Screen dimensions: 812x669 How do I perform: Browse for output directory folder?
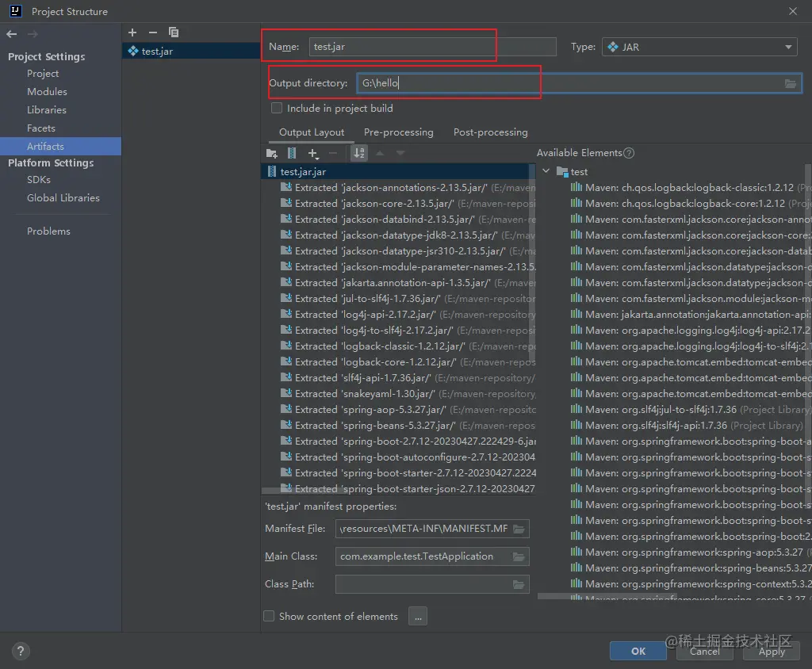[791, 83]
